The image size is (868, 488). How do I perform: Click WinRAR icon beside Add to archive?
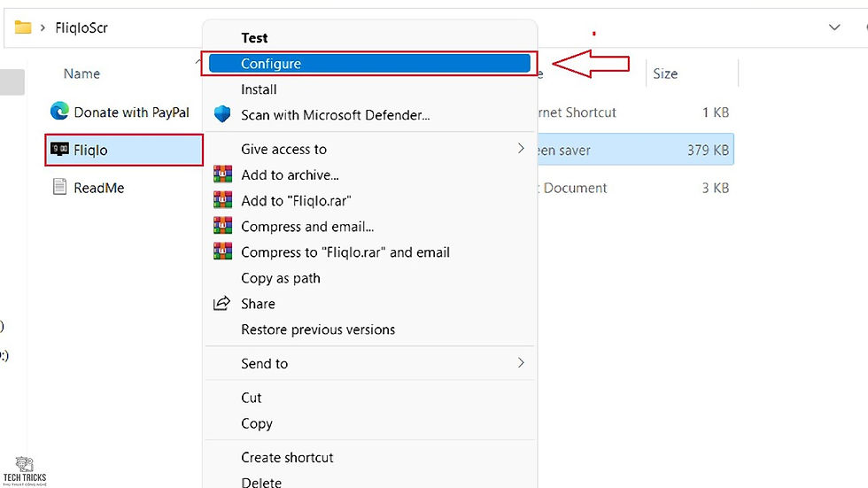coord(222,174)
